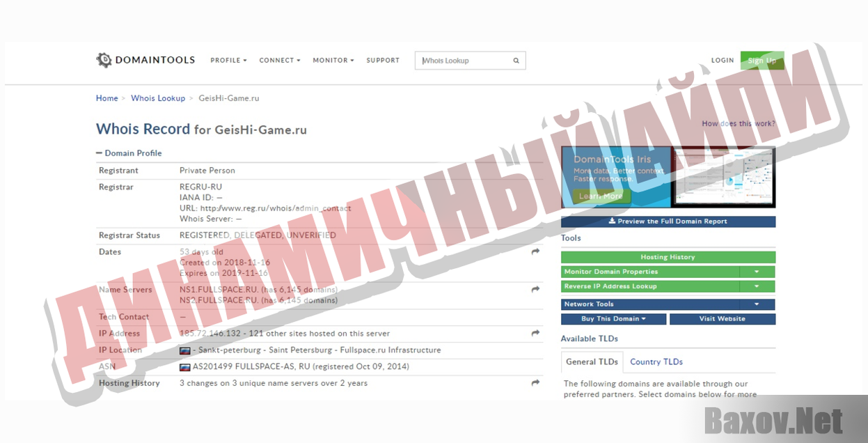Switch to Country TLDs tab
The height and width of the screenshot is (443, 868).
[x=656, y=362]
